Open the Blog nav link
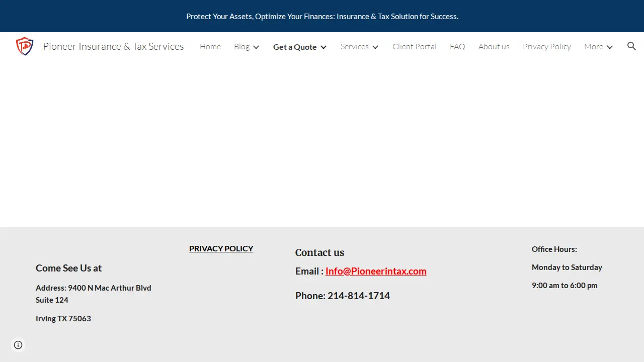This screenshot has width=644, height=362. point(242,46)
